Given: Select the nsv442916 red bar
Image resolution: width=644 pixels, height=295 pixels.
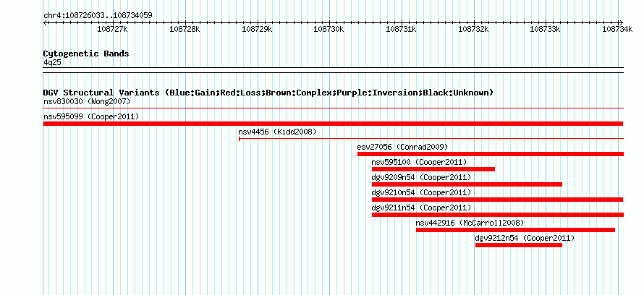Looking at the screenshot, I should (x=515, y=230).
